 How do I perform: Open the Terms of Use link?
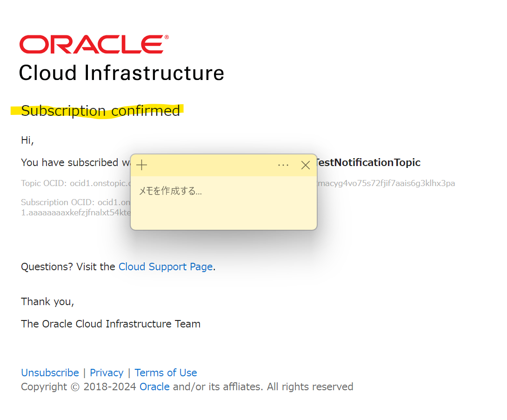point(166,373)
